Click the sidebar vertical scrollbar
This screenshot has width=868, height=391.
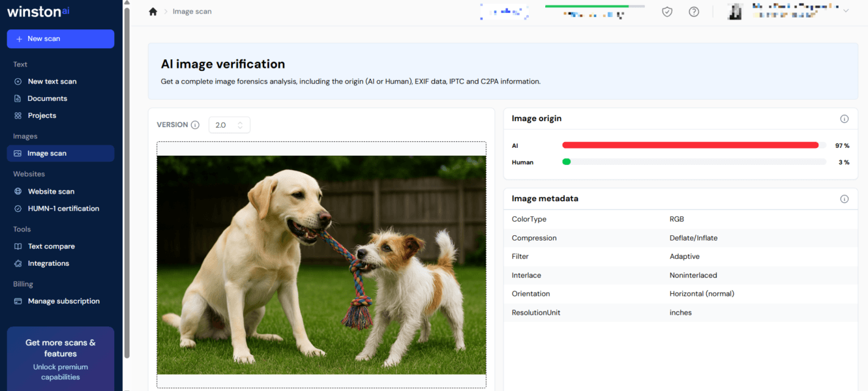(x=127, y=182)
